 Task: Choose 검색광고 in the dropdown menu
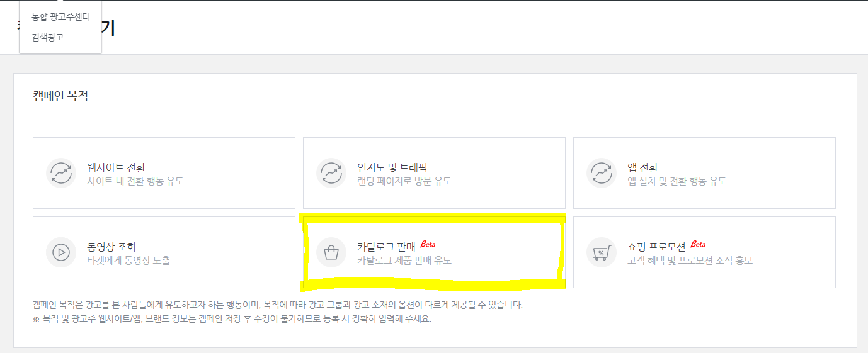click(48, 37)
